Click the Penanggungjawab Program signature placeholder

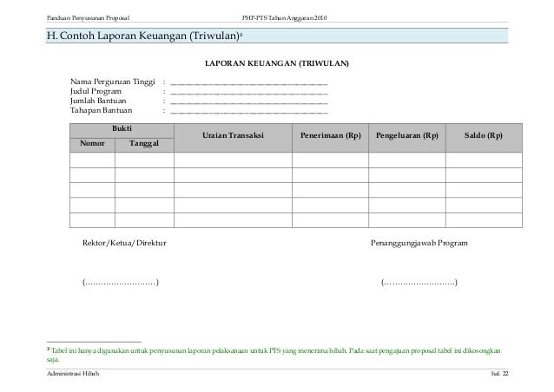[x=419, y=282]
